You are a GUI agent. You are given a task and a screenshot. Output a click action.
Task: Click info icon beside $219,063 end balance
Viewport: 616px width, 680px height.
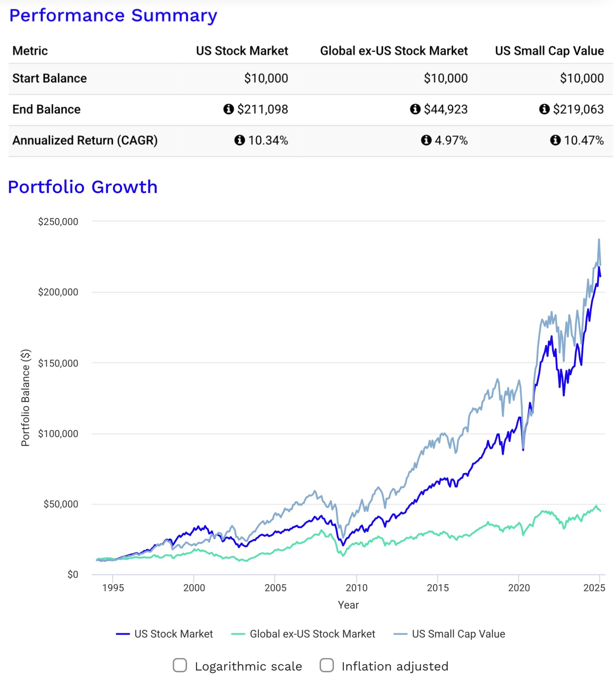(544, 109)
